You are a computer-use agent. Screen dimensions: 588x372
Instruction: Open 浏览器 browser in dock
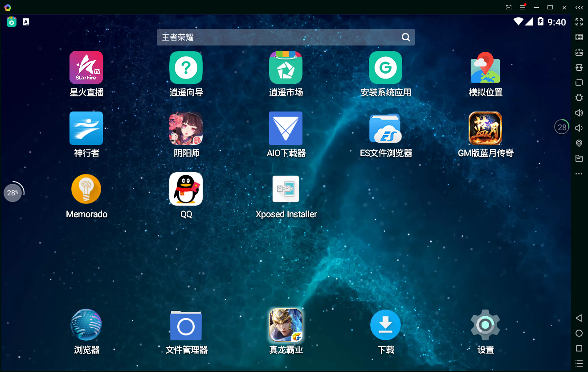(86, 325)
